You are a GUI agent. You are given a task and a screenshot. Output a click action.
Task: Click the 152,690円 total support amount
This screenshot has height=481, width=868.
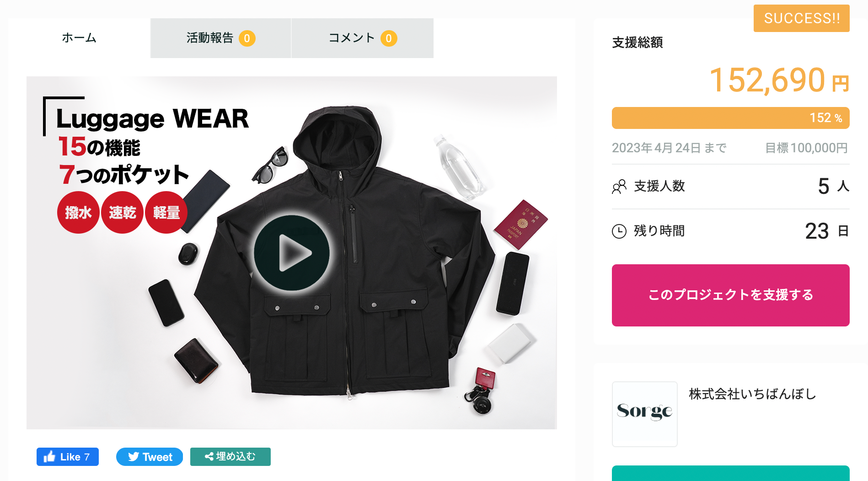pyautogui.click(x=779, y=80)
